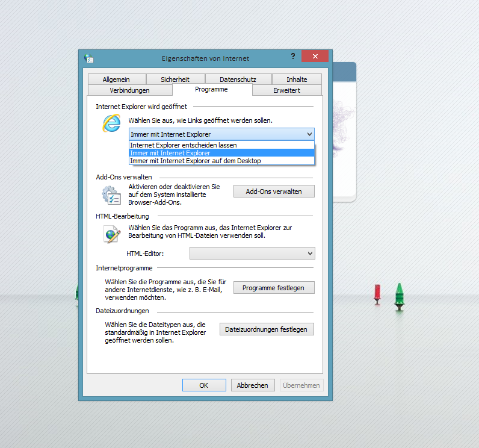Switch to the Erweitert tab
The image size is (479, 448).
pos(287,90)
